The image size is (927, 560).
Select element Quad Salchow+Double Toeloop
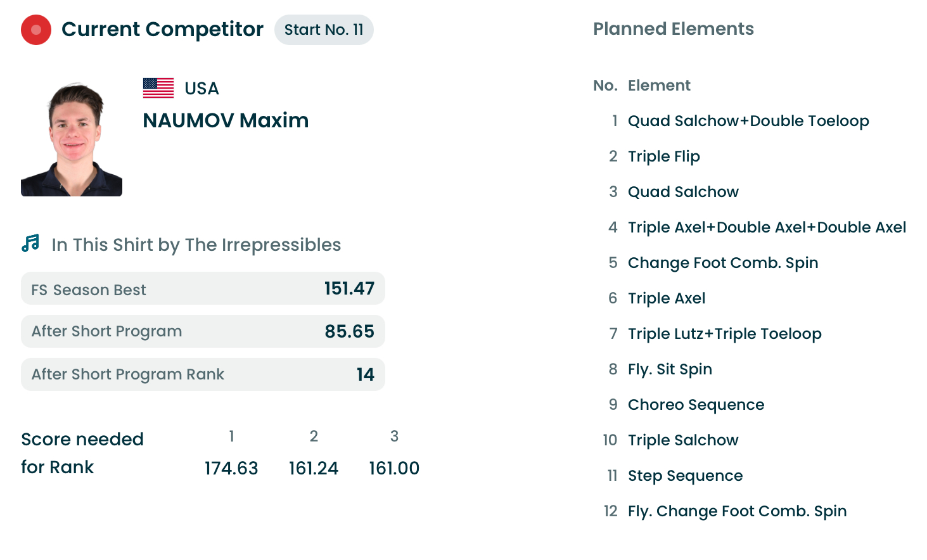(x=748, y=121)
